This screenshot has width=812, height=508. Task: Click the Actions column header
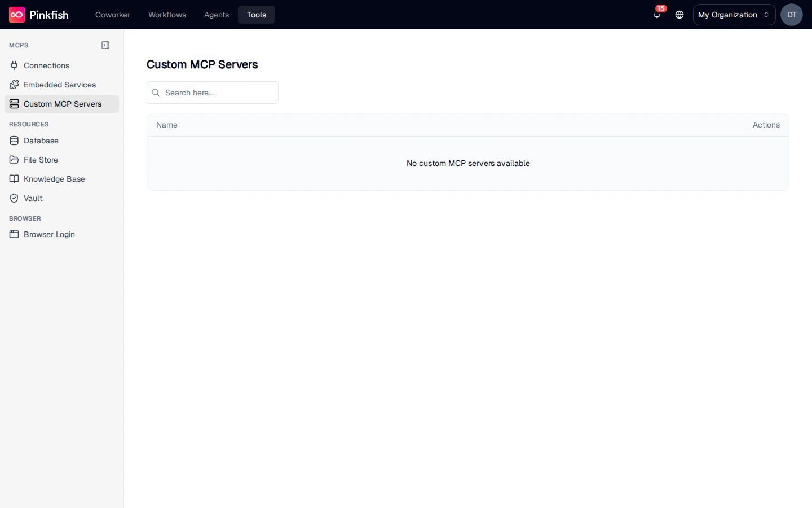pos(766,125)
